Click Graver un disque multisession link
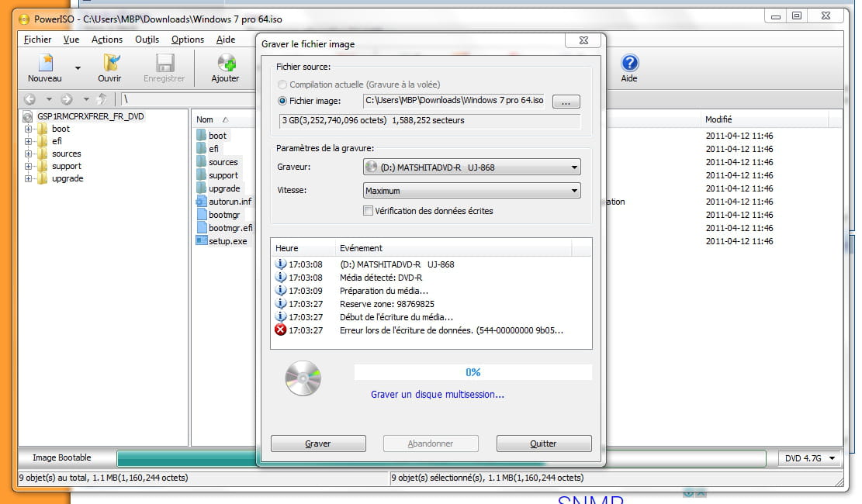This screenshot has height=504, width=862. [x=438, y=395]
